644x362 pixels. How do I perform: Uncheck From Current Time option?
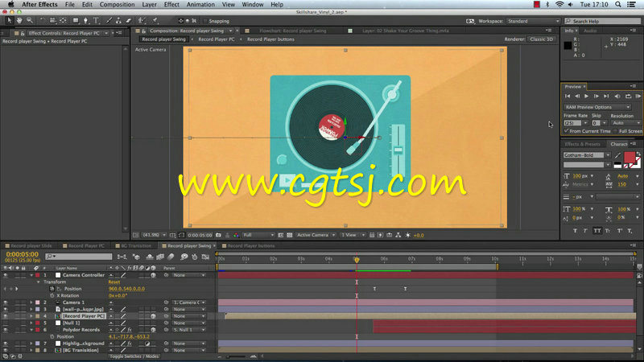[567, 131]
